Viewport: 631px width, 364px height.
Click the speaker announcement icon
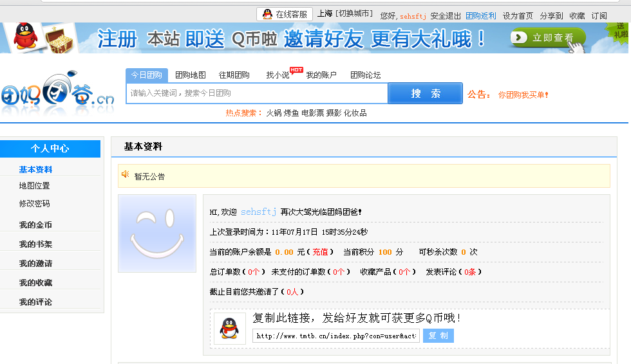click(x=125, y=174)
